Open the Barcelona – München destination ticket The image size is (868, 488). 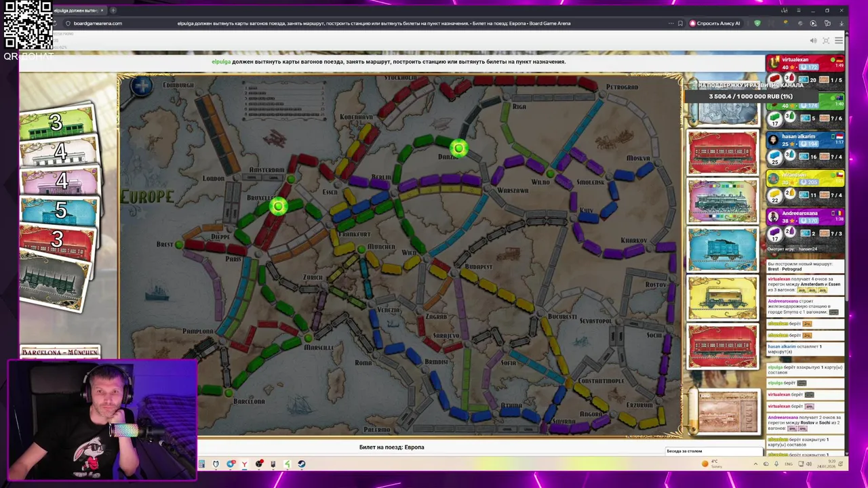point(60,352)
